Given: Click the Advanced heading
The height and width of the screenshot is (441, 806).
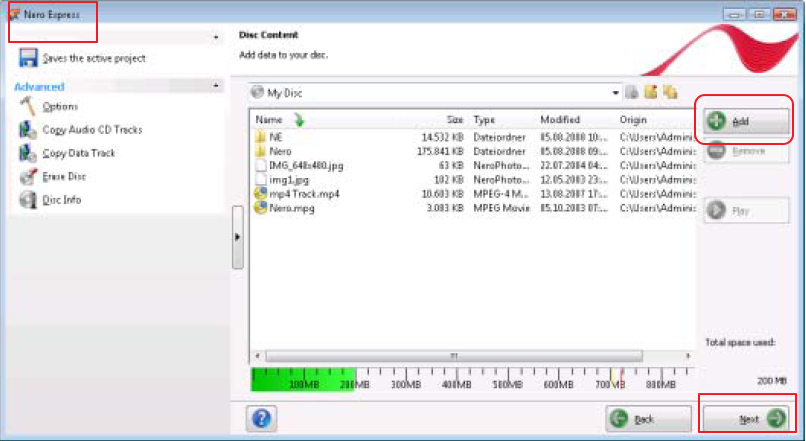Looking at the screenshot, I should click(39, 86).
